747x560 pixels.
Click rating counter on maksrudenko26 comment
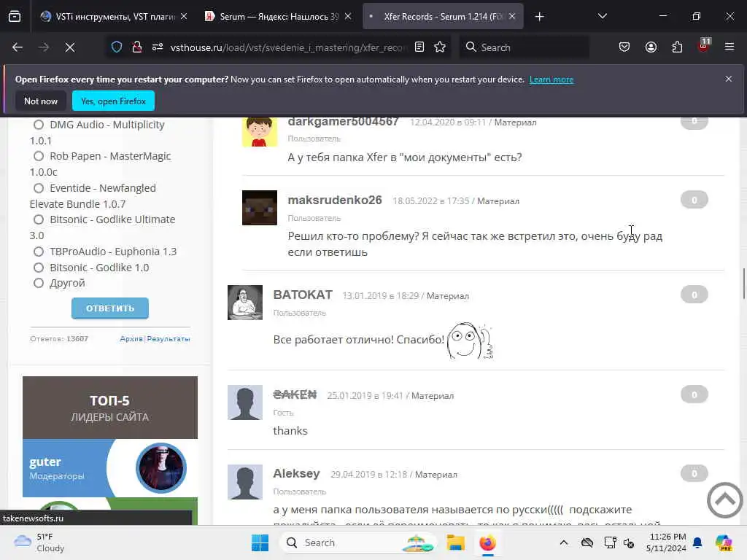click(694, 200)
